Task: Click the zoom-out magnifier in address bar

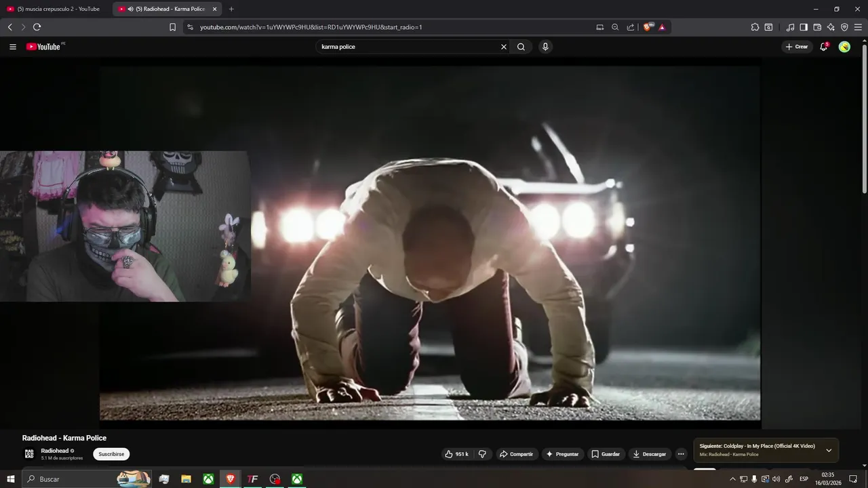Action: coord(615,27)
